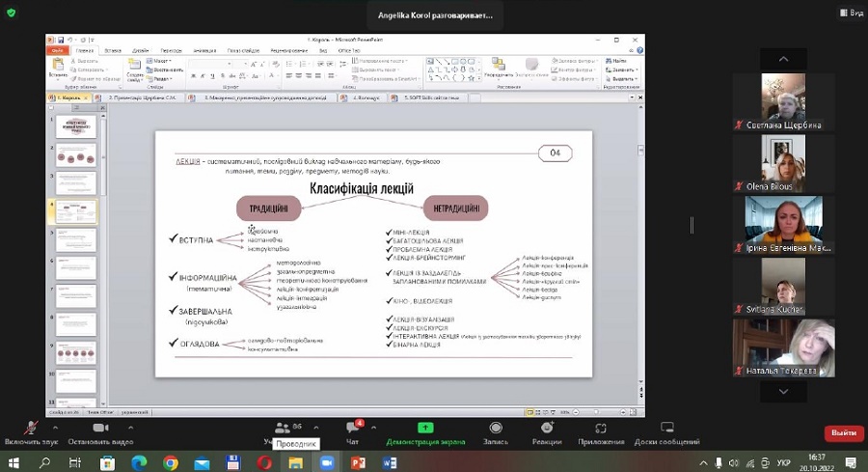This screenshot has width=868, height=472.
Task: Open PowerPoint from the Windows taskbar
Action: coord(358,462)
